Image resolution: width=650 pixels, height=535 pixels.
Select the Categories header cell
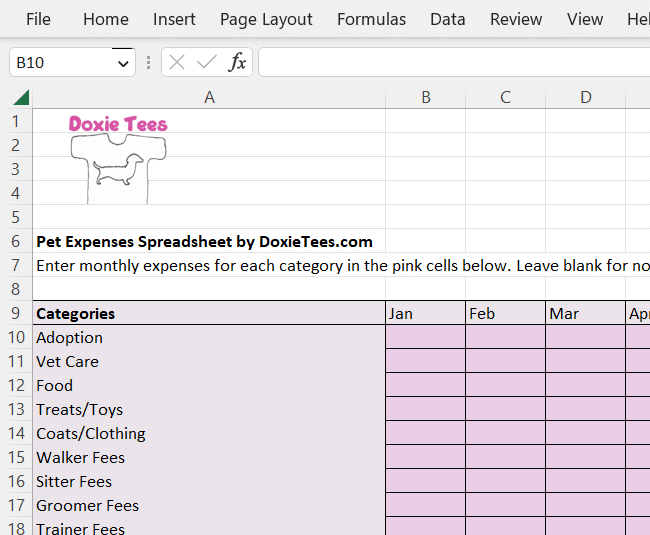point(209,313)
